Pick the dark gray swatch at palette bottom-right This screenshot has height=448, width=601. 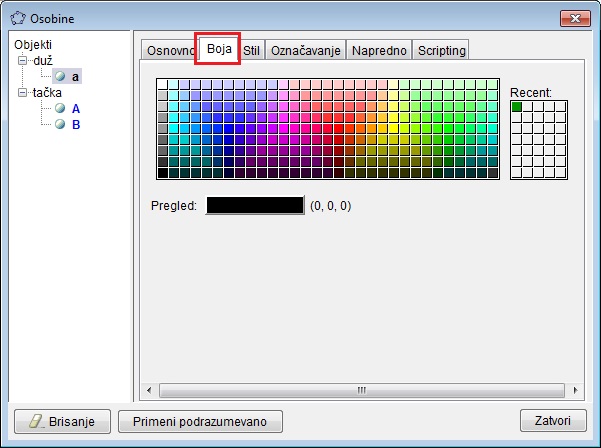(x=493, y=173)
